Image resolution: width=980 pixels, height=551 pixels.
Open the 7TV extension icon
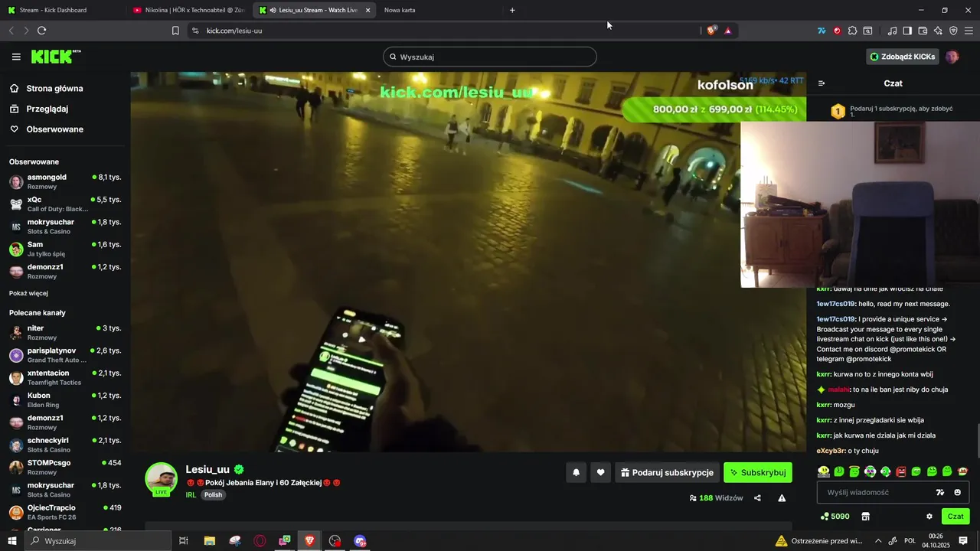click(822, 31)
